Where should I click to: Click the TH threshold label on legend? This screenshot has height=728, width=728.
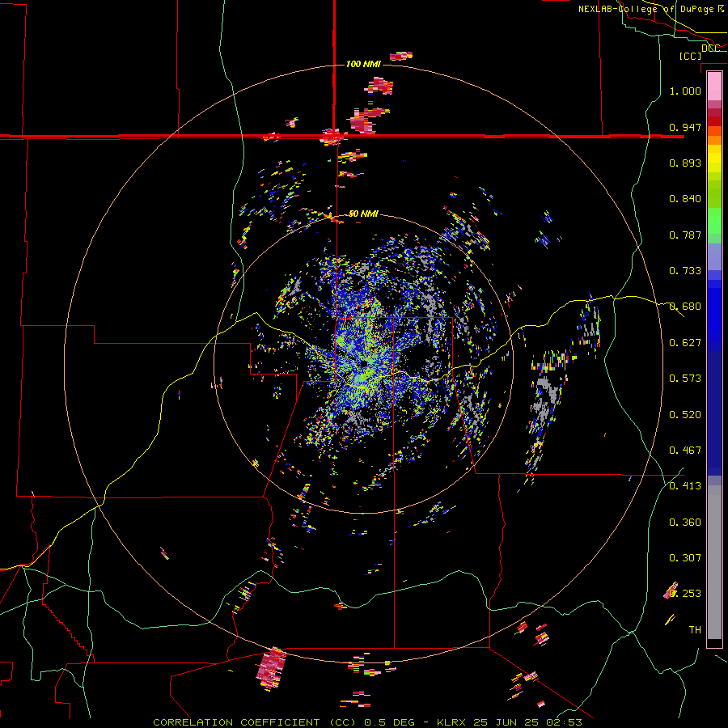pyautogui.click(x=695, y=630)
